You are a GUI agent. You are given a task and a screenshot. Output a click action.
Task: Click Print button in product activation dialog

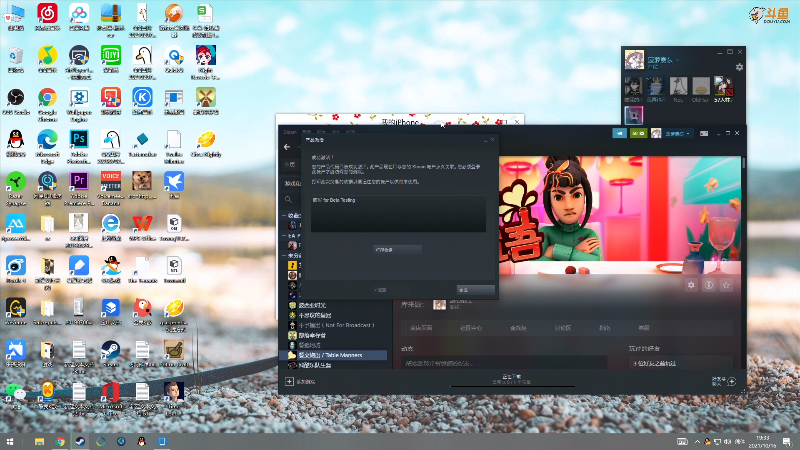(397, 249)
